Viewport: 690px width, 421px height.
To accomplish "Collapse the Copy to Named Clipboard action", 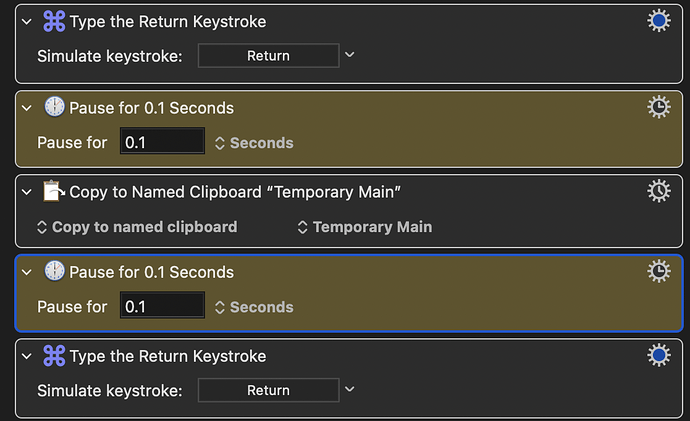I will point(27,192).
